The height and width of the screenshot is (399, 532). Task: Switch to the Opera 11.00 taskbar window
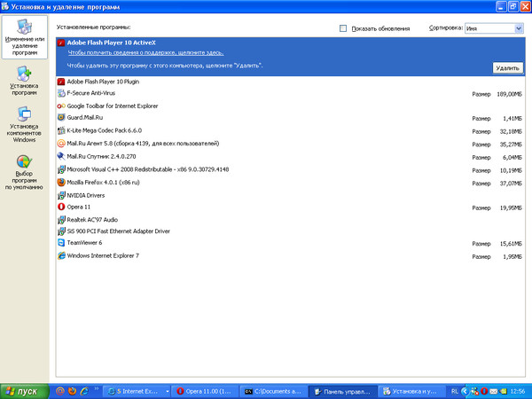coord(205,392)
